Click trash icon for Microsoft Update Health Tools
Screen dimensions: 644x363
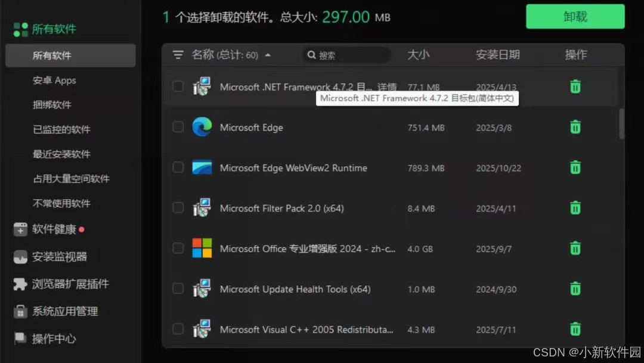click(575, 288)
